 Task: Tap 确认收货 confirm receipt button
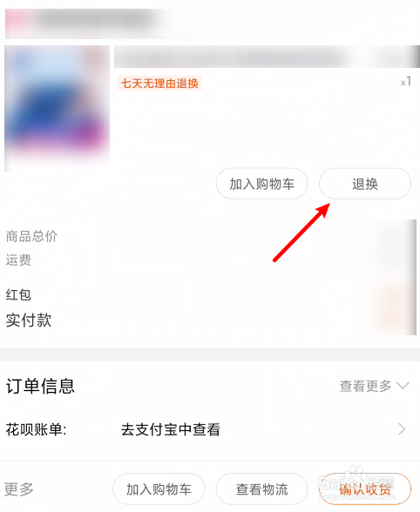pos(365,488)
